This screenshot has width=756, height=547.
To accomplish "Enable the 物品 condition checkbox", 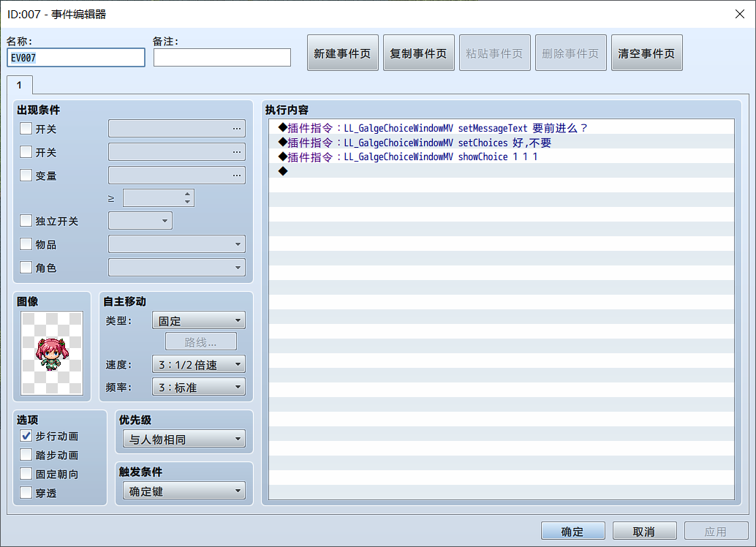I will pyautogui.click(x=26, y=244).
